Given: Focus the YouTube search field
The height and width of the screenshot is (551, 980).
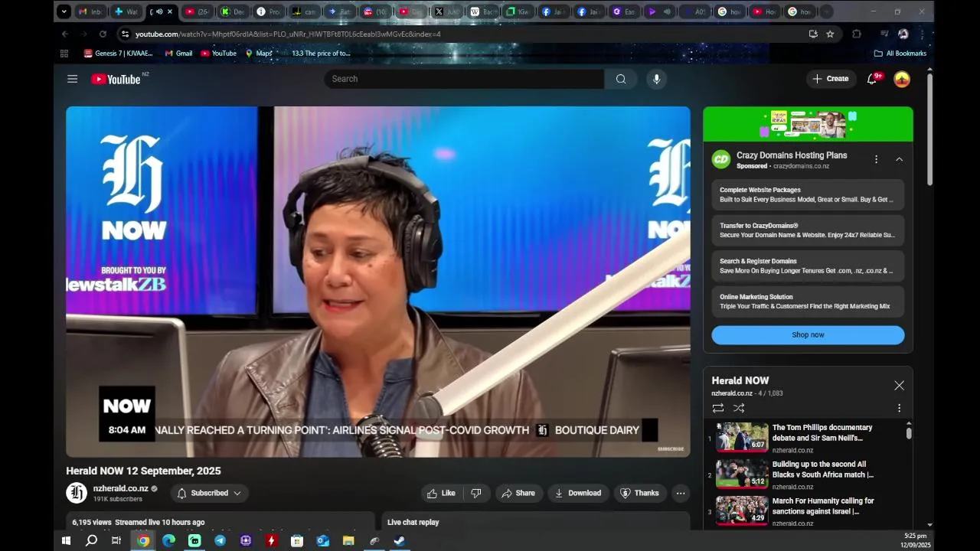Looking at the screenshot, I should click(464, 79).
